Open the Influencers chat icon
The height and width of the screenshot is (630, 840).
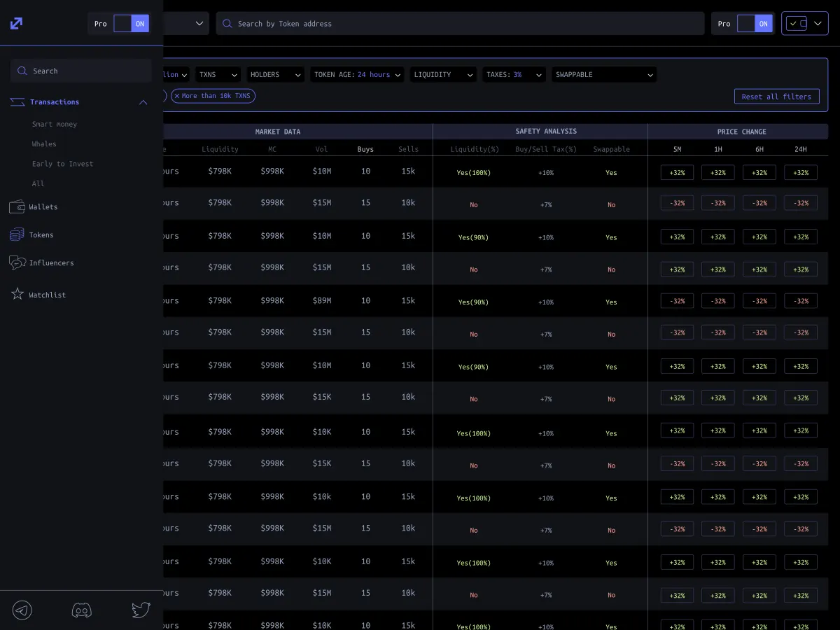(x=17, y=262)
